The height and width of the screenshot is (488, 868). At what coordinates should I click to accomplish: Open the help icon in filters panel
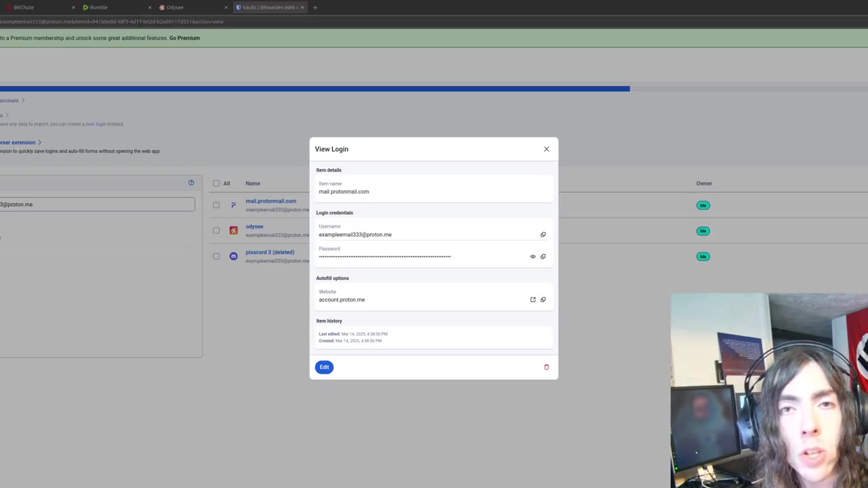(x=191, y=183)
